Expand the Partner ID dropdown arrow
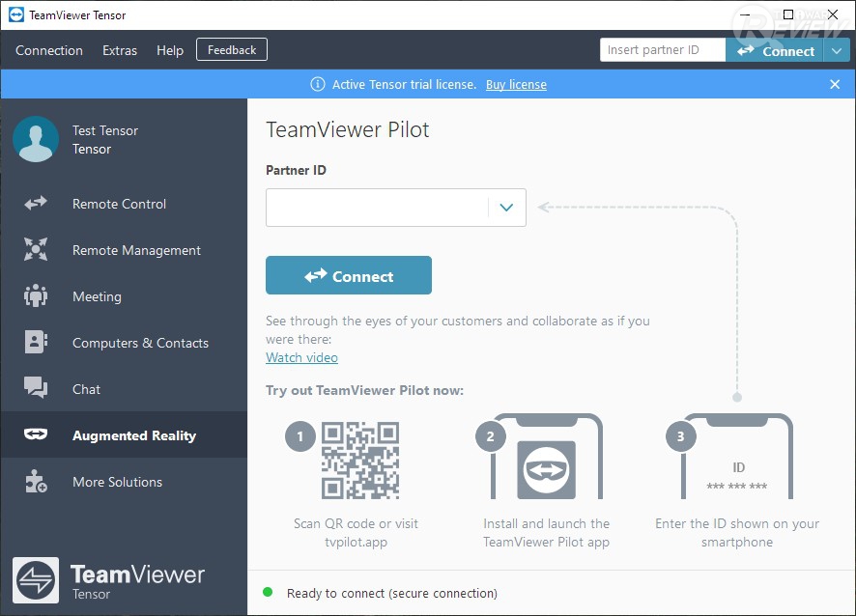The height and width of the screenshot is (616, 856). tap(506, 208)
